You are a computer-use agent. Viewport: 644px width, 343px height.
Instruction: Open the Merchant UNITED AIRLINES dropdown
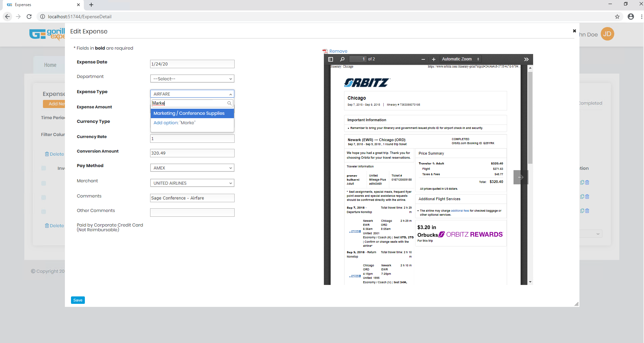[192, 183]
